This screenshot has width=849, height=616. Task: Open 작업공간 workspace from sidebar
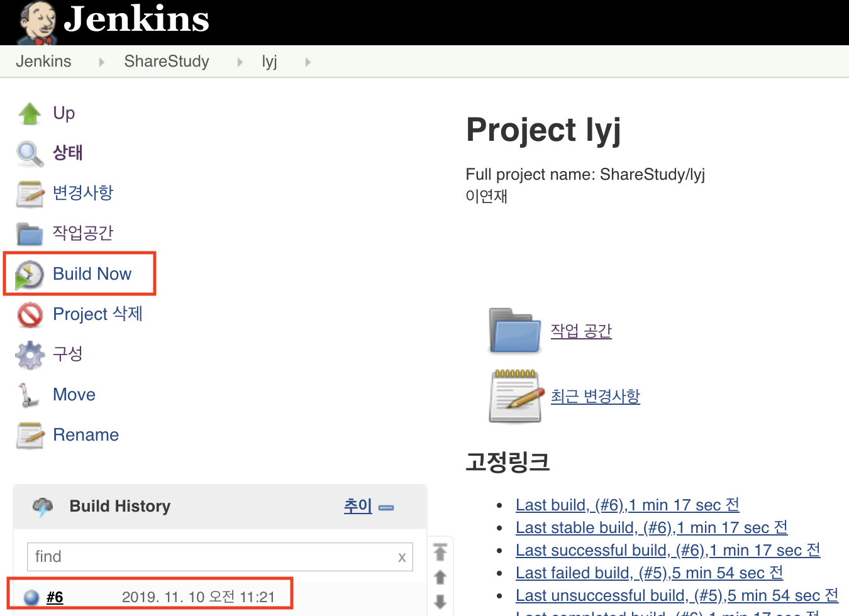coord(83,233)
